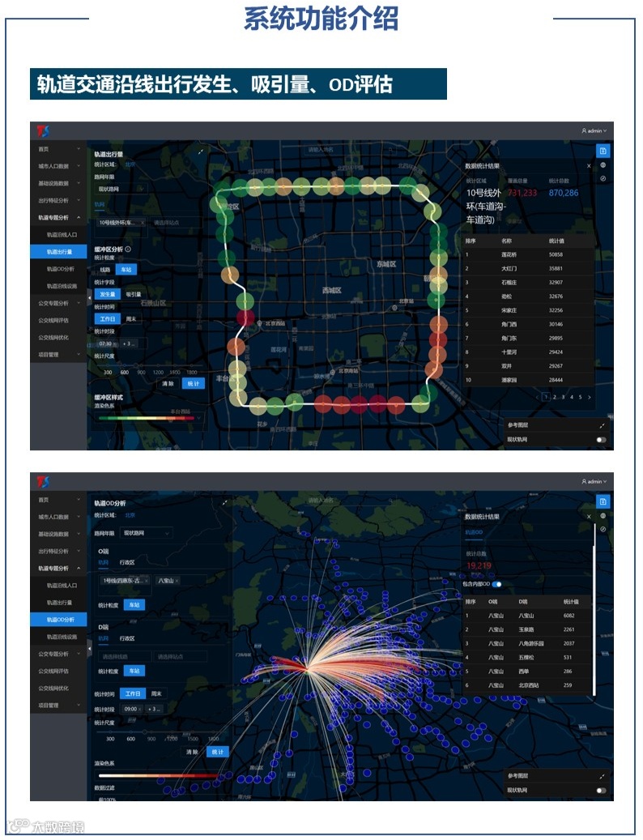The height and width of the screenshot is (840, 643).
Task: Click the globe icon in the lower screenshot
Action: pyautogui.click(x=603, y=516)
